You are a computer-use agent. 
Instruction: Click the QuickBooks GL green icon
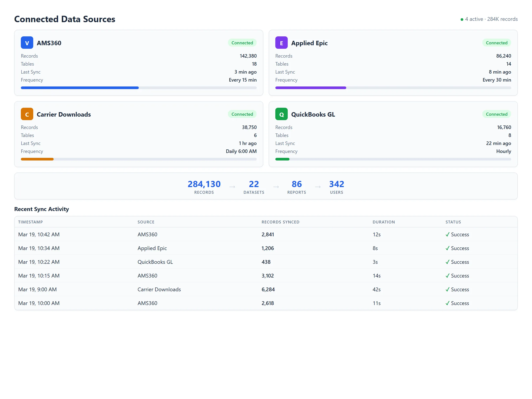[281, 114]
